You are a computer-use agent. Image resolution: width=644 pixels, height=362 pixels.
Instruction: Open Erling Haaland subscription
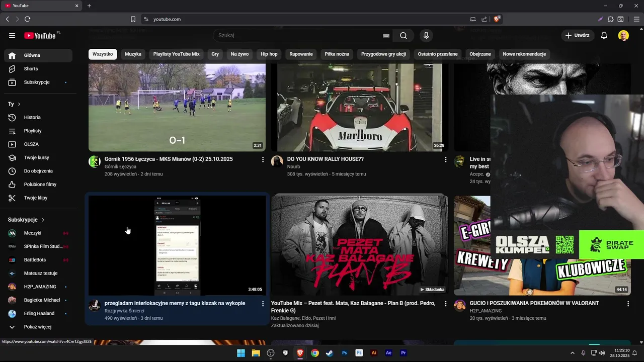[38, 313]
